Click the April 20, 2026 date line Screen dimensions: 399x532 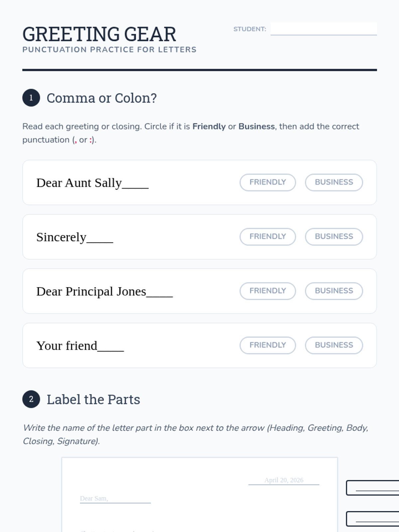tap(284, 480)
